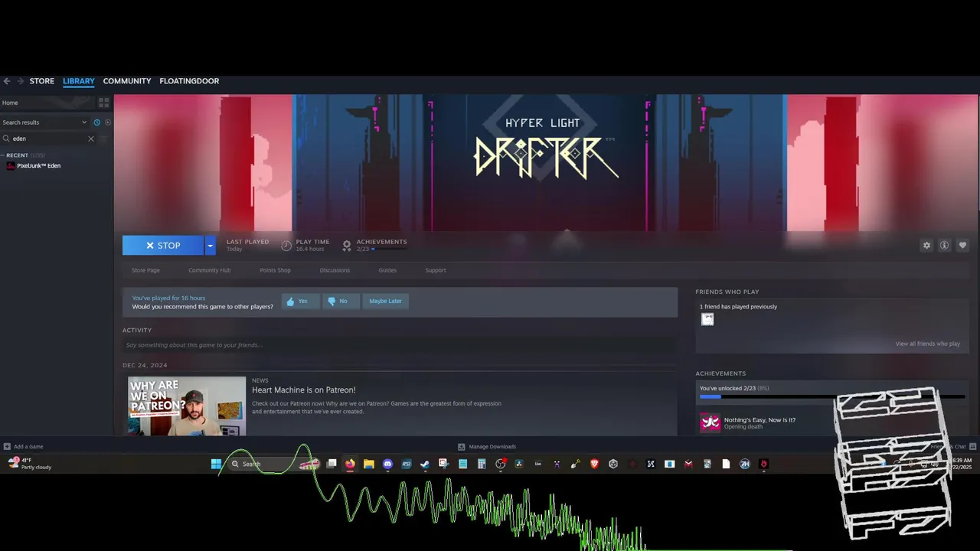Click the Add a Game button

[23, 447]
